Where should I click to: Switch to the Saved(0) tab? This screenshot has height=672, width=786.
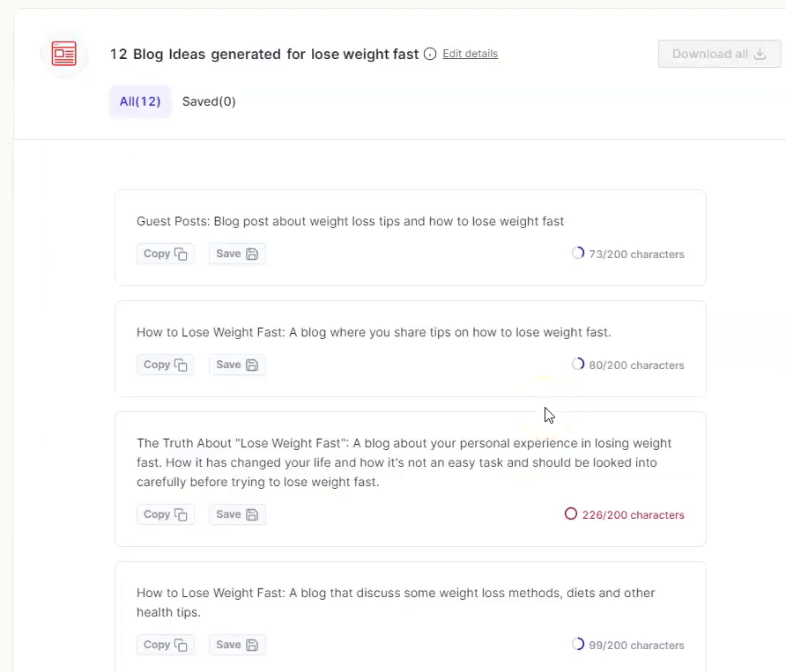click(x=209, y=101)
